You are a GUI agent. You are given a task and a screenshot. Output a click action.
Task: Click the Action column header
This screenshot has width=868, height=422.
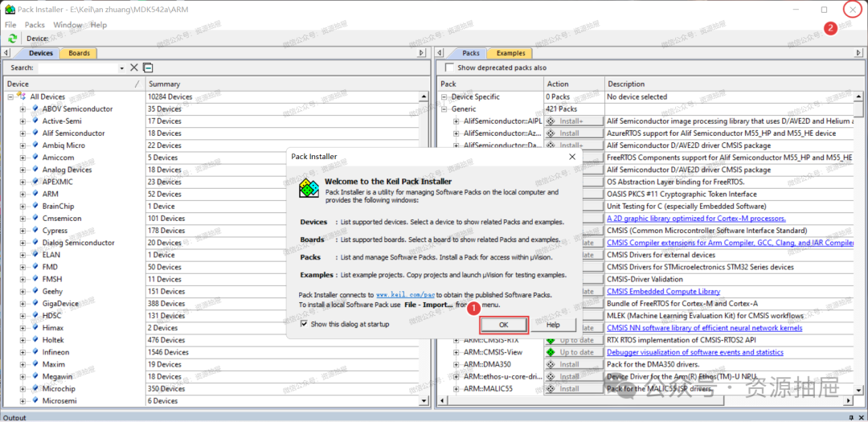click(x=574, y=84)
